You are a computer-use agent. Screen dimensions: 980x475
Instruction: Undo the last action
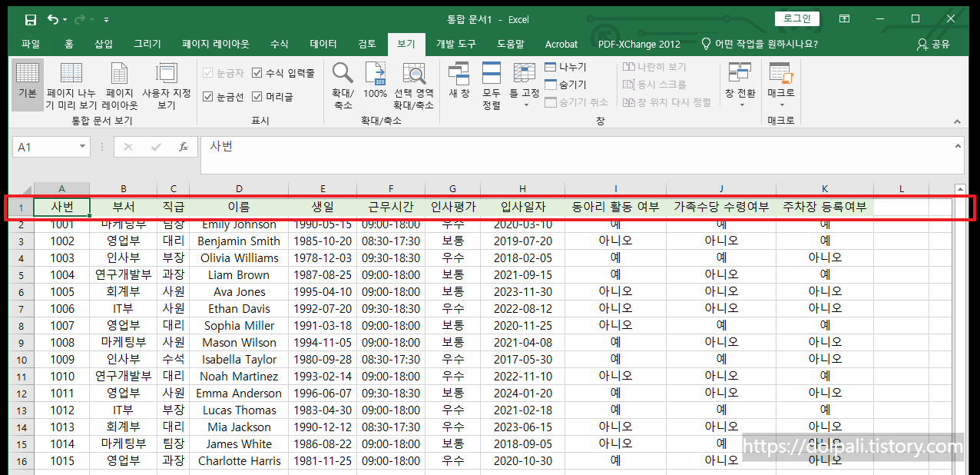(52, 19)
